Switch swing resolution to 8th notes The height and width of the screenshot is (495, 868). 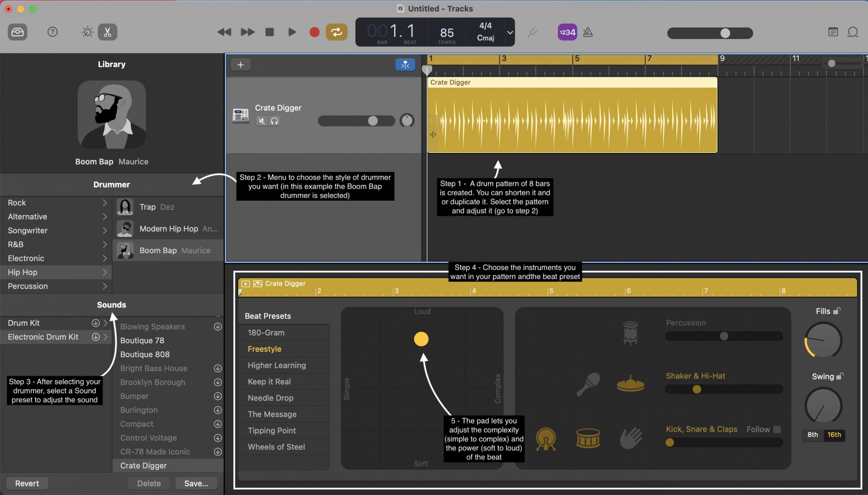pos(812,434)
